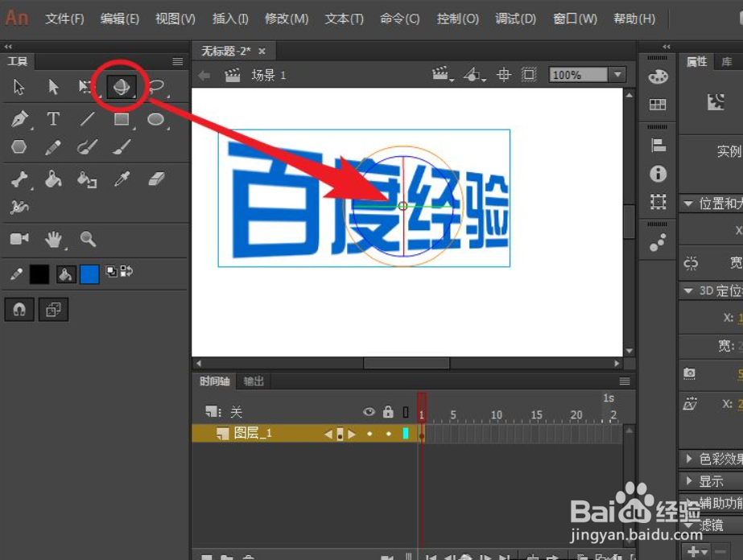Open the Color panel palette icon
This screenshot has height=560, width=743.
[658, 76]
